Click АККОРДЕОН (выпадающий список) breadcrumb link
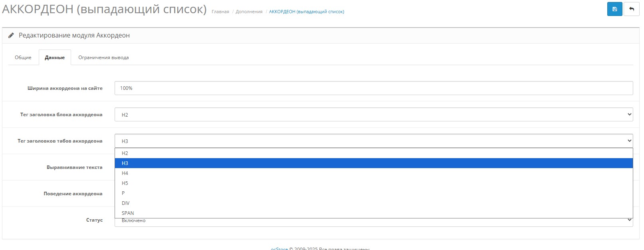The image size is (644, 250). [x=306, y=12]
